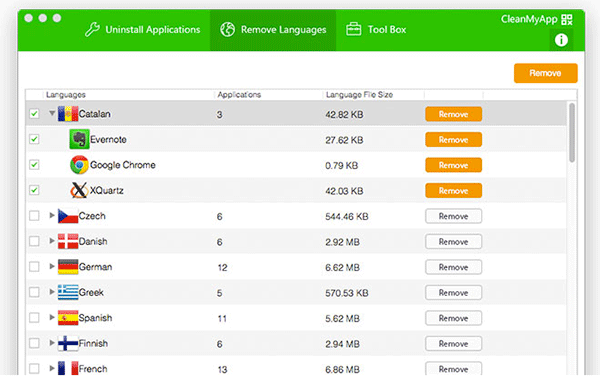The height and width of the screenshot is (386, 600).
Task: Open the Tool Box tab
Action: click(376, 29)
